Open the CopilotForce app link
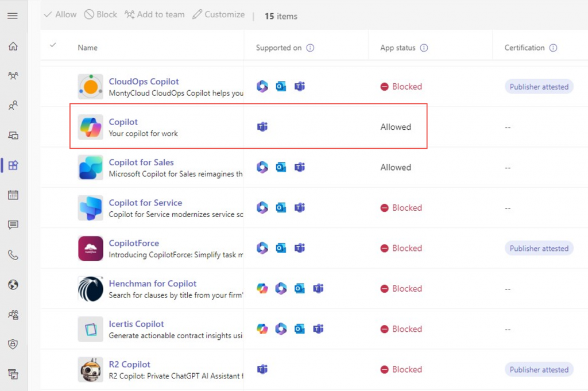 tap(134, 243)
